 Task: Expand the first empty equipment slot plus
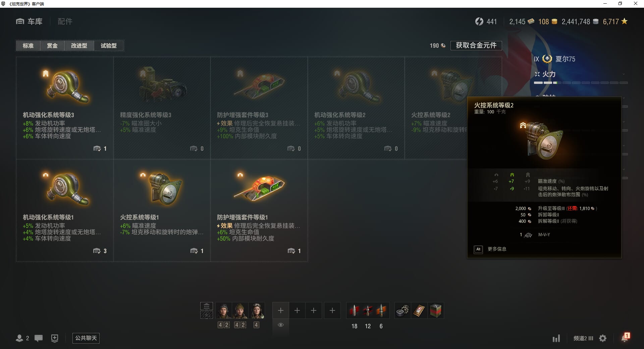tap(281, 311)
